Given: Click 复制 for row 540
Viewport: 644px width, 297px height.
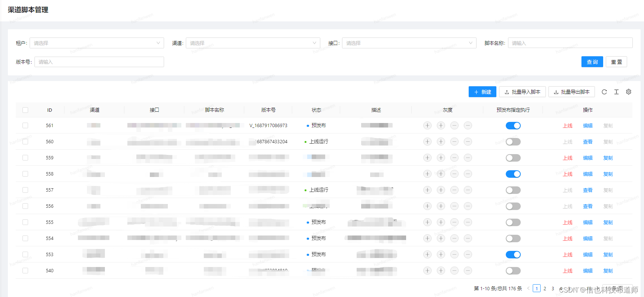Looking at the screenshot, I should [608, 271].
